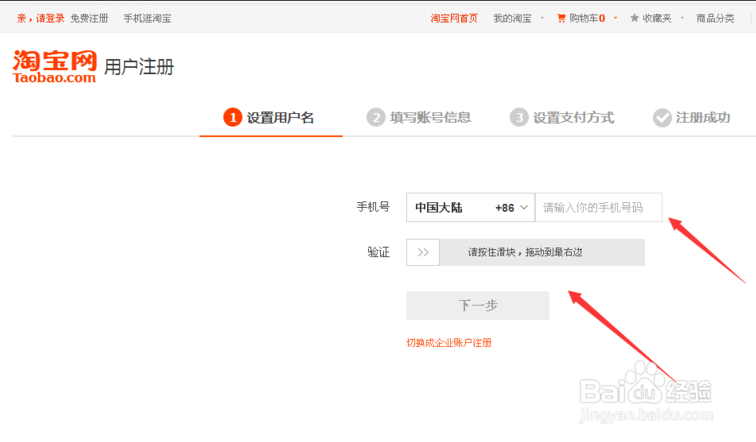This screenshot has height=442, width=756.
Task: Click the 手机号 label
Action: coord(373,207)
